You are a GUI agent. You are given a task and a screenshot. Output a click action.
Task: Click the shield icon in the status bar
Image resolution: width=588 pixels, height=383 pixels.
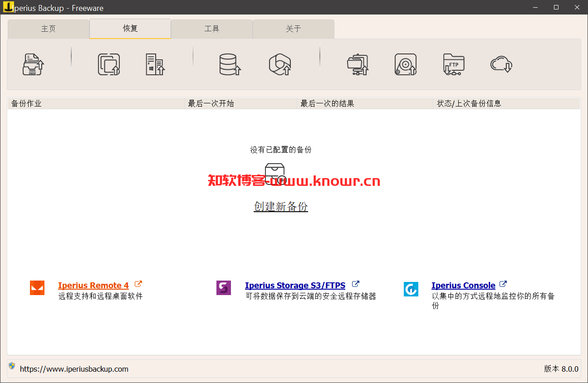pos(12,366)
